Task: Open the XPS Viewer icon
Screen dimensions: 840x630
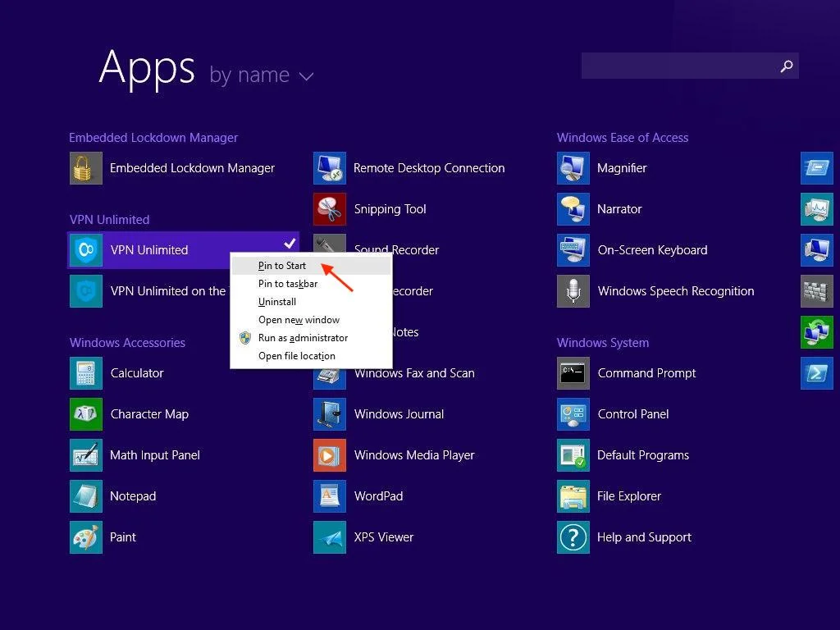Action: pos(330,537)
